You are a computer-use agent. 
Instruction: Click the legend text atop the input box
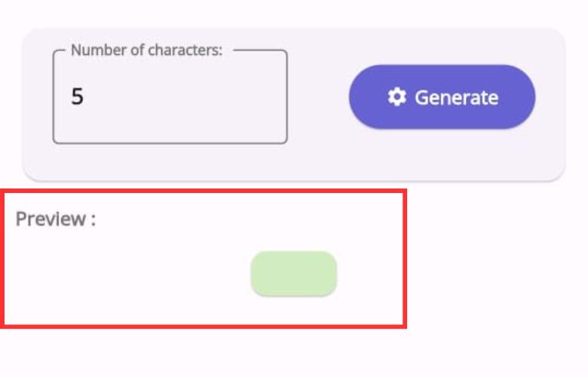pos(146,51)
